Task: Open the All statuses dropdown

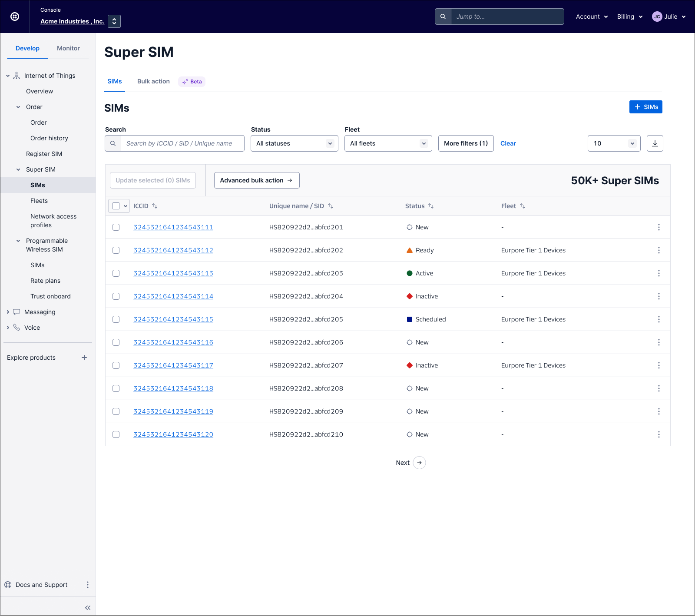Action: 294,143
